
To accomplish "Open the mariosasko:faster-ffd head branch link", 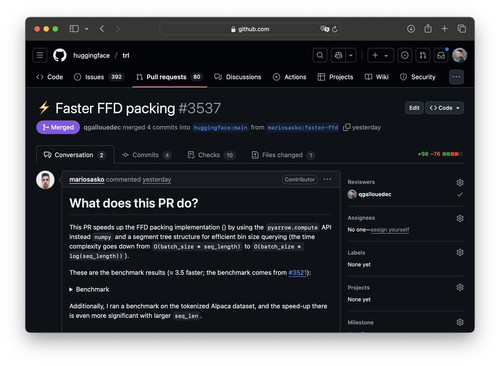I will pos(303,128).
